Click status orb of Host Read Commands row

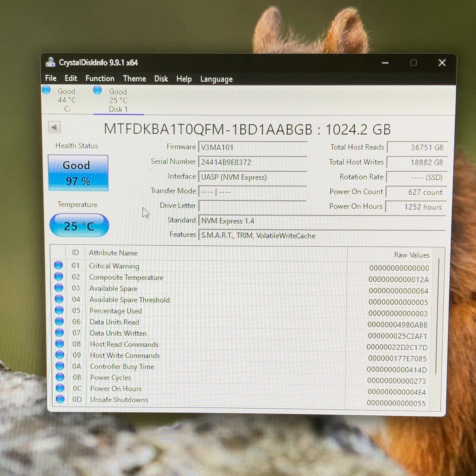[60, 344]
